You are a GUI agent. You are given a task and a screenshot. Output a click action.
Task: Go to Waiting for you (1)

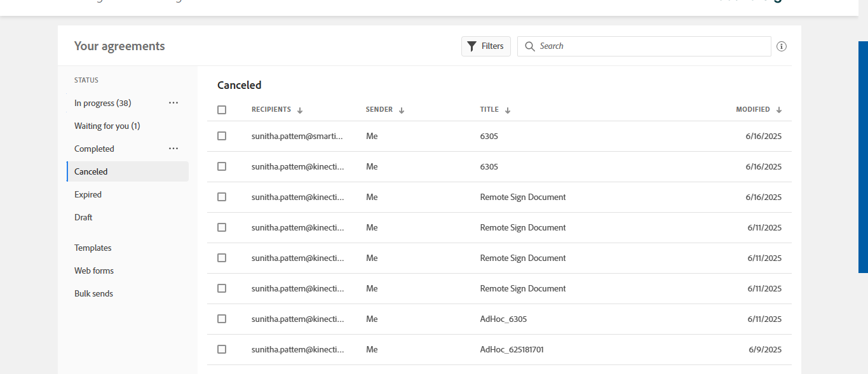tap(107, 126)
